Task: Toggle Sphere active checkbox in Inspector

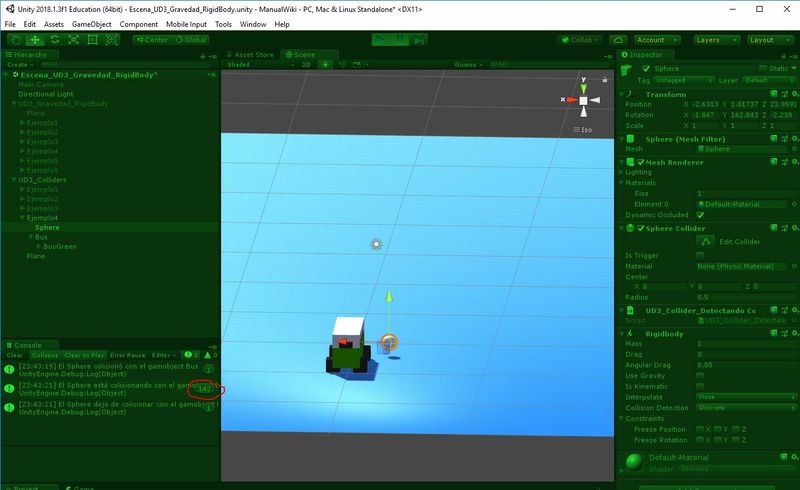Action: point(646,68)
